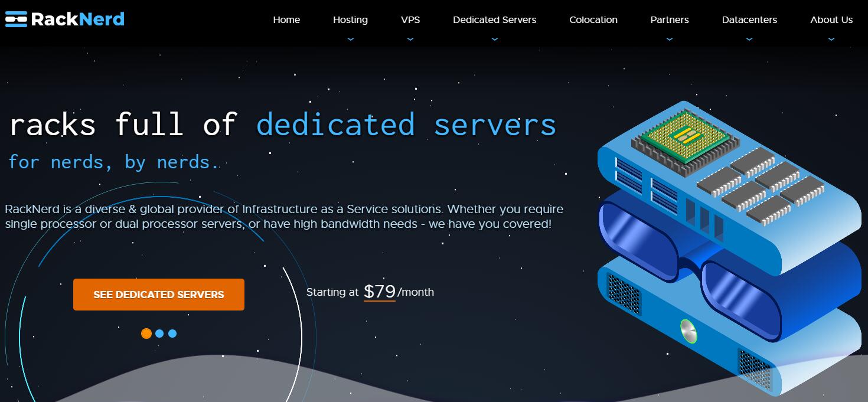Go to the Colocation page
This screenshot has width=868, height=402.
(x=593, y=19)
